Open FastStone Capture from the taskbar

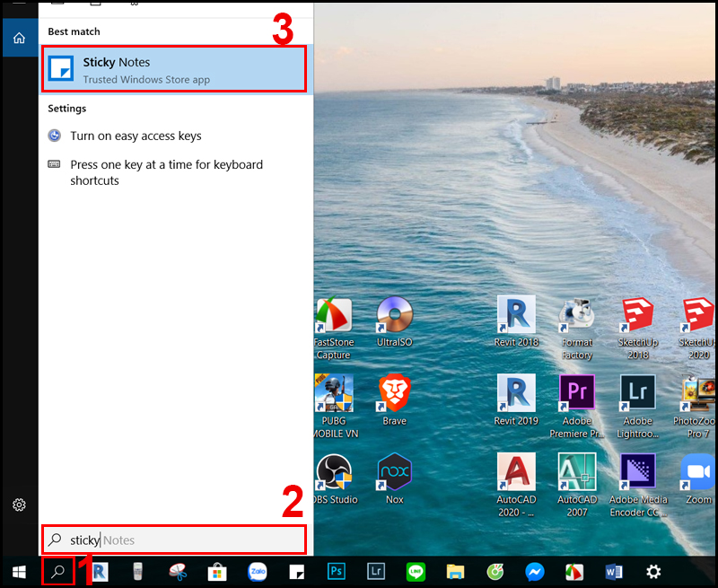pyautogui.click(x=574, y=572)
